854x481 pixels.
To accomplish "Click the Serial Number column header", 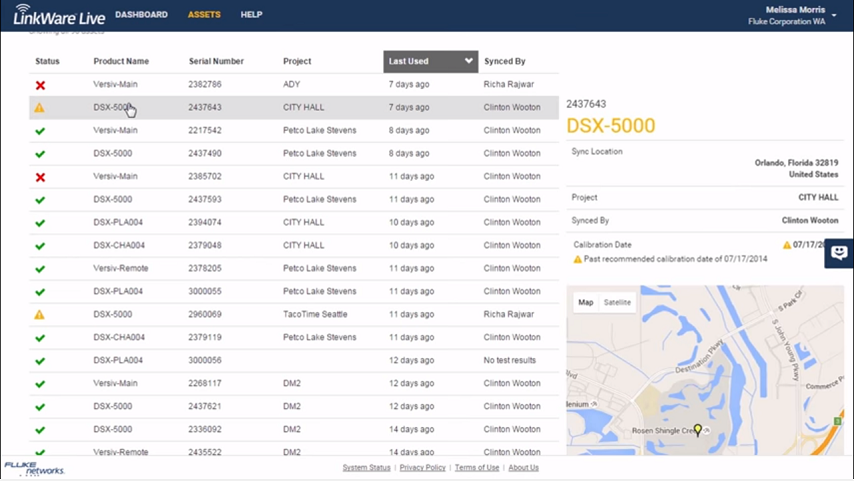I will 216,62.
